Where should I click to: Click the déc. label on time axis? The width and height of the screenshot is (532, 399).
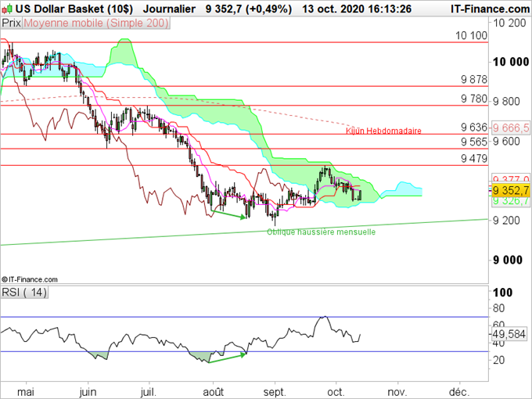tap(459, 392)
